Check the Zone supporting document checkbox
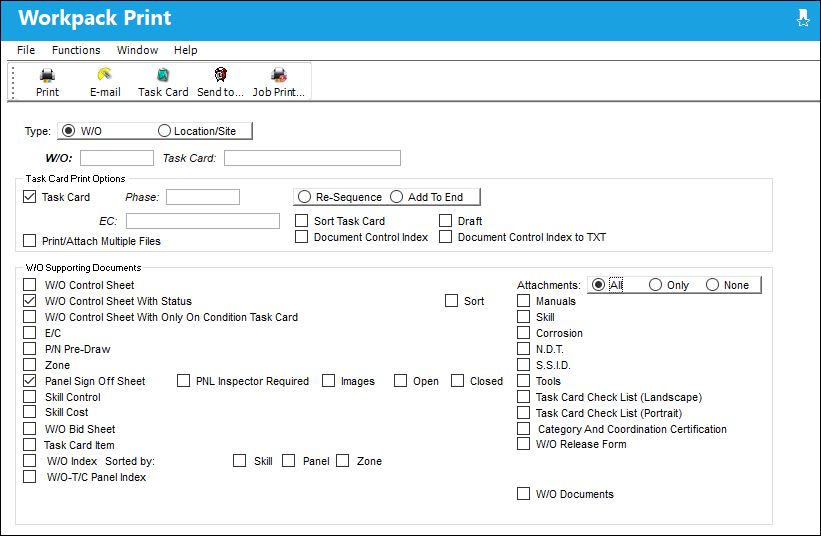This screenshot has height=536, width=821. (x=30, y=365)
